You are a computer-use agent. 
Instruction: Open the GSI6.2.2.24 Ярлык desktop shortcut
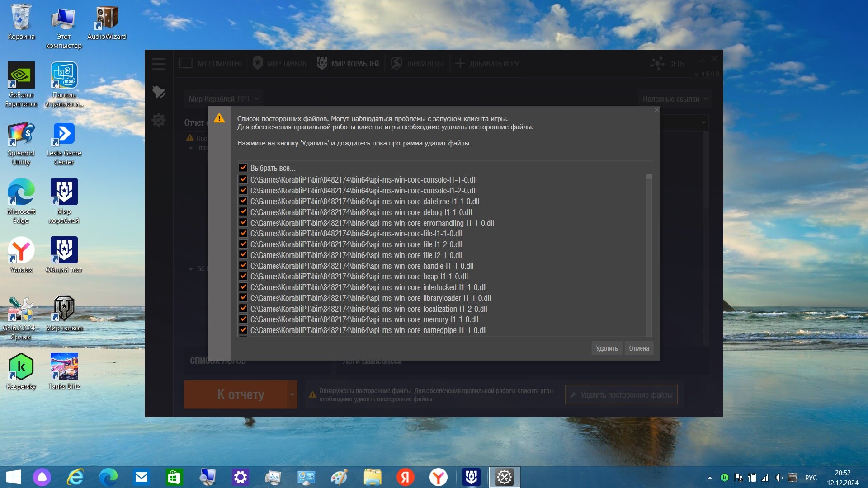[21, 318]
